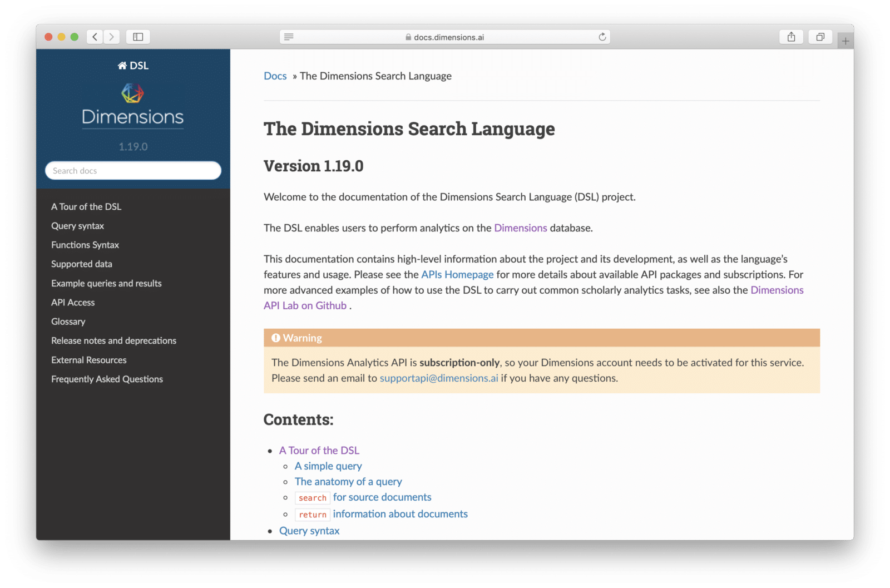Click the padlock icon next to docs.dimensions.ai
Image resolution: width=890 pixels, height=588 pixels.
408,37
